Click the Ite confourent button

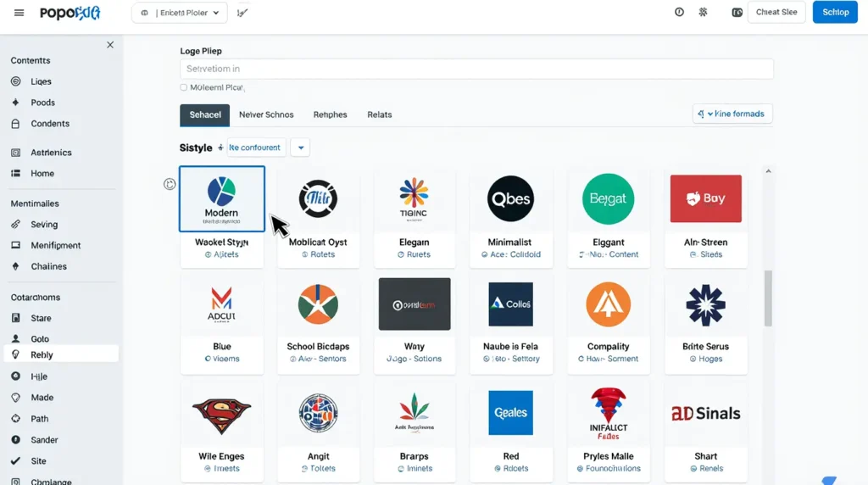[256, 148]
